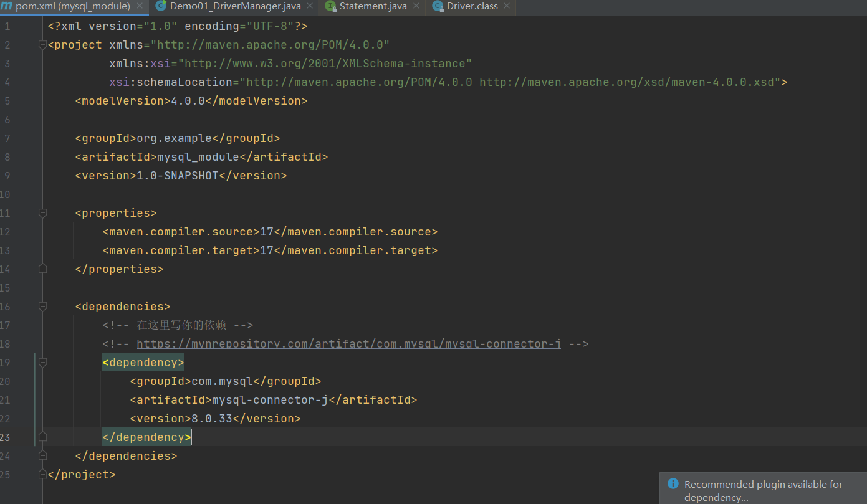The width and height of the screenshot is (867, 504).
Task: Click line number 6 in the gutter
Action: [7, 120]
